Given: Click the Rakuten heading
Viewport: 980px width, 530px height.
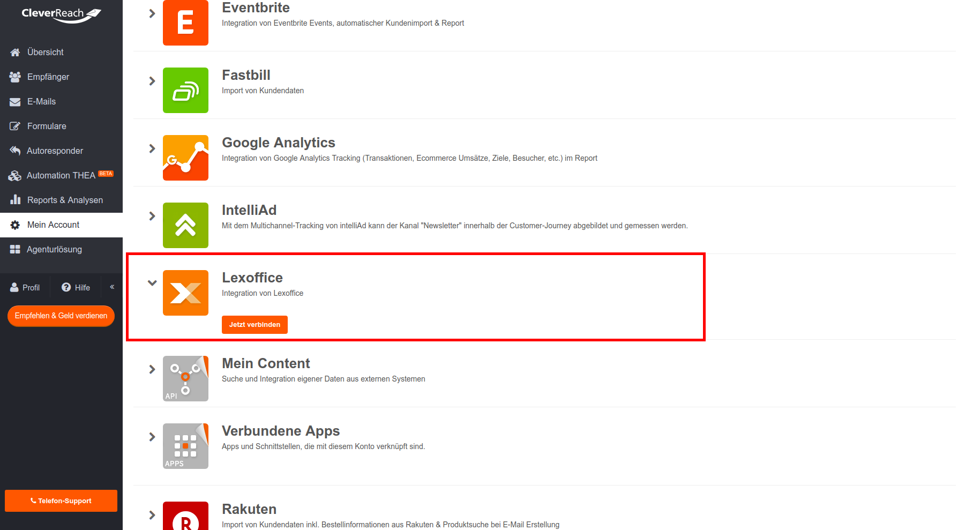Looking at the screenshot, I should tap(249, 509).
